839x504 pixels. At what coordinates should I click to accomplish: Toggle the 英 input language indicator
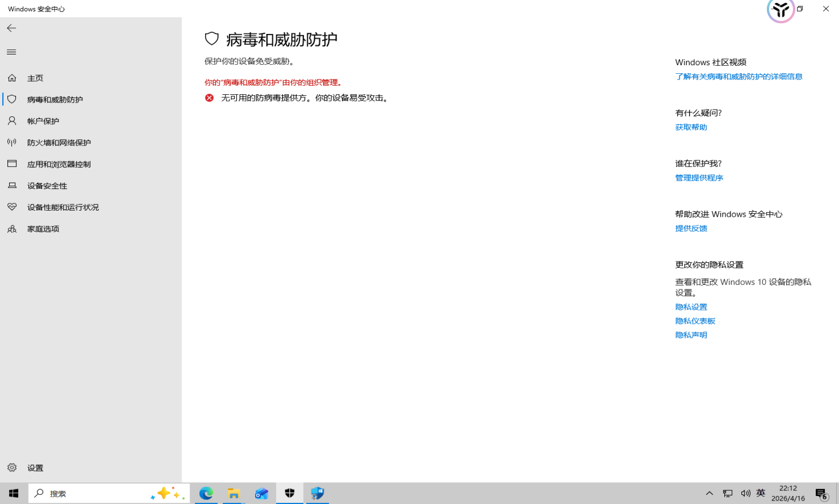pos(760,493)
